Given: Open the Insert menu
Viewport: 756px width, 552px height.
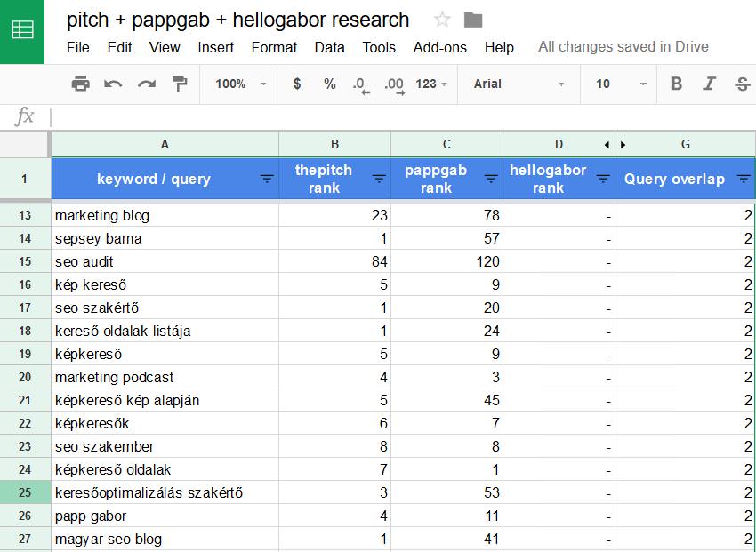Looking at the screenshot, I should click(215, 47).
